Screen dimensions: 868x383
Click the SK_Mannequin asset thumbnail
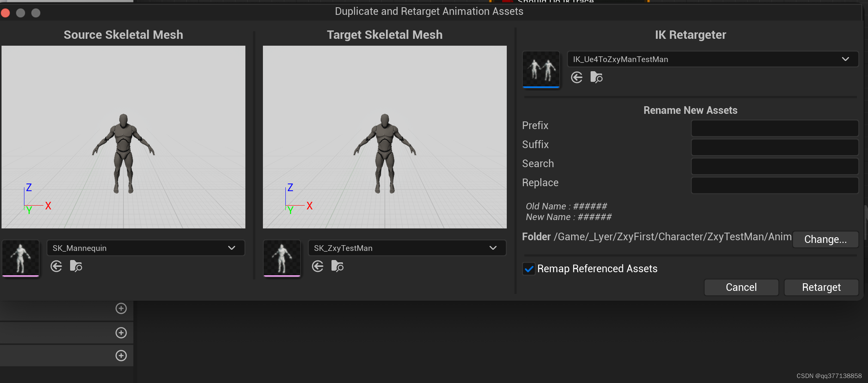(21, 258)
